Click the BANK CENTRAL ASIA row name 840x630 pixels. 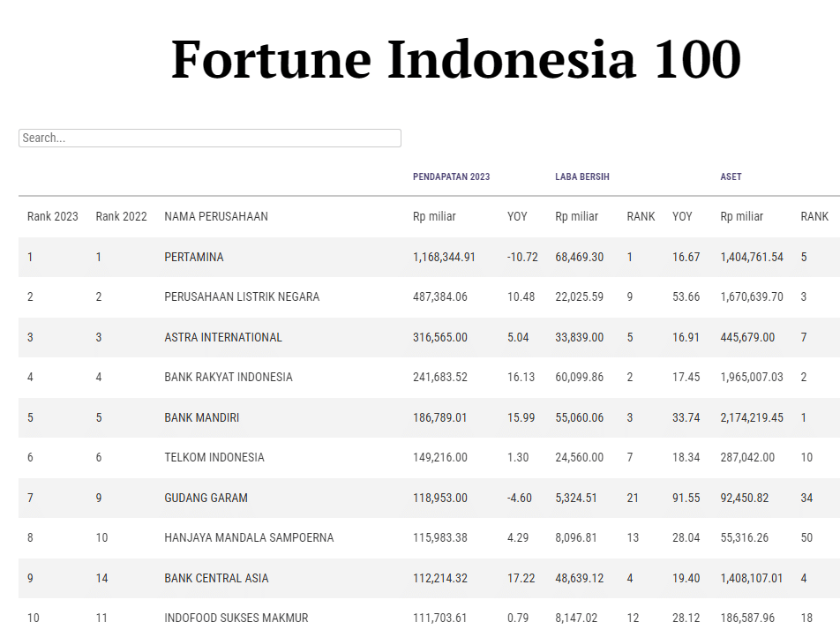216,578
